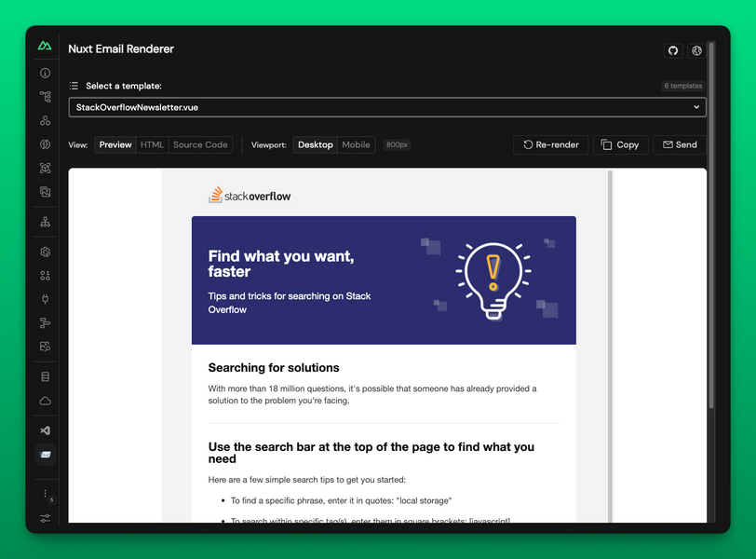Click the Re-render button
The image size is (756, 559).
tap(551, 145)
